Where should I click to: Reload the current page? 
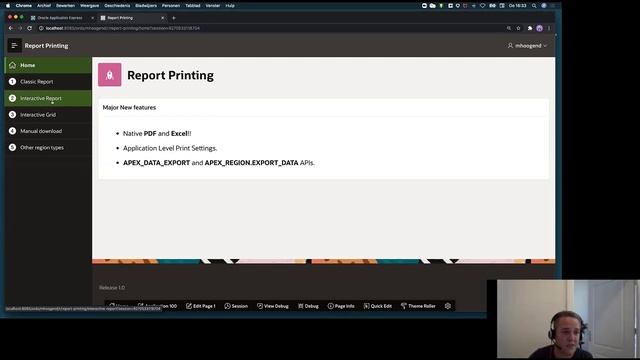[29, 28]
